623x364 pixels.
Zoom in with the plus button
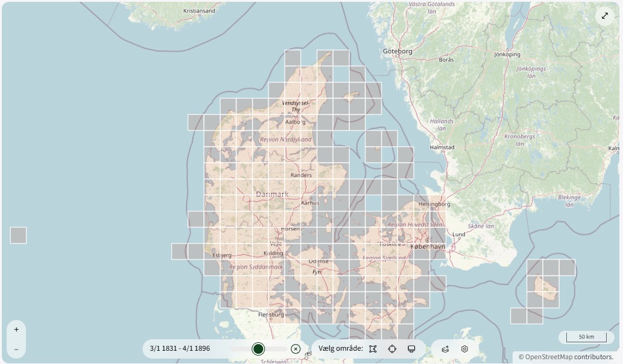(x=16, y=330)
